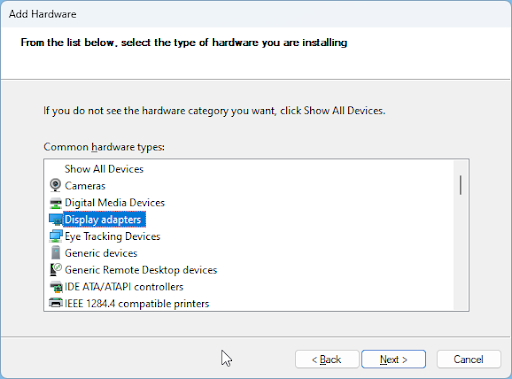The image size is (512, 379).
Task: Choose Digital Media Devices entry
Action: point(115,203)
